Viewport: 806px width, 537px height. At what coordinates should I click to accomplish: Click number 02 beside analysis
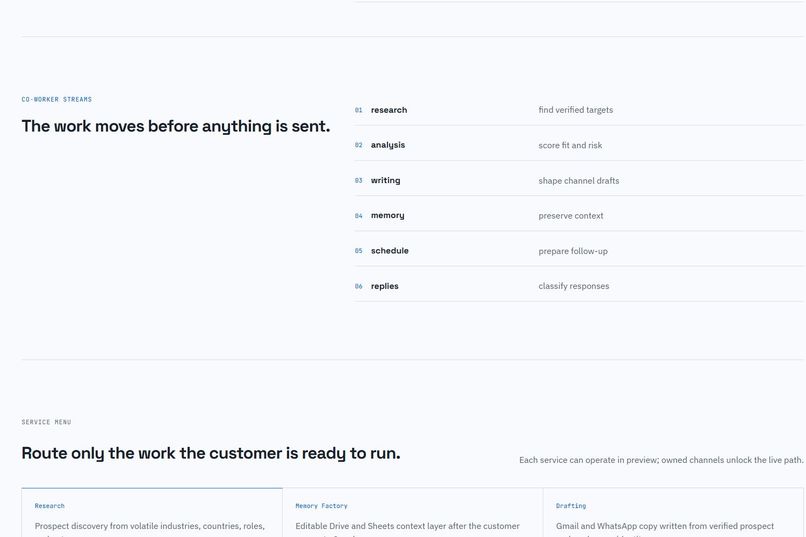(358, 145)
